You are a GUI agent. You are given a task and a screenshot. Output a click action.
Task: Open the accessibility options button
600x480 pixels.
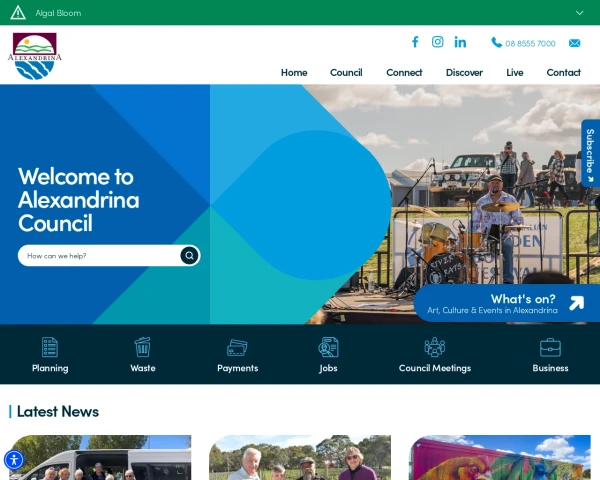click(x=14, y=460)
